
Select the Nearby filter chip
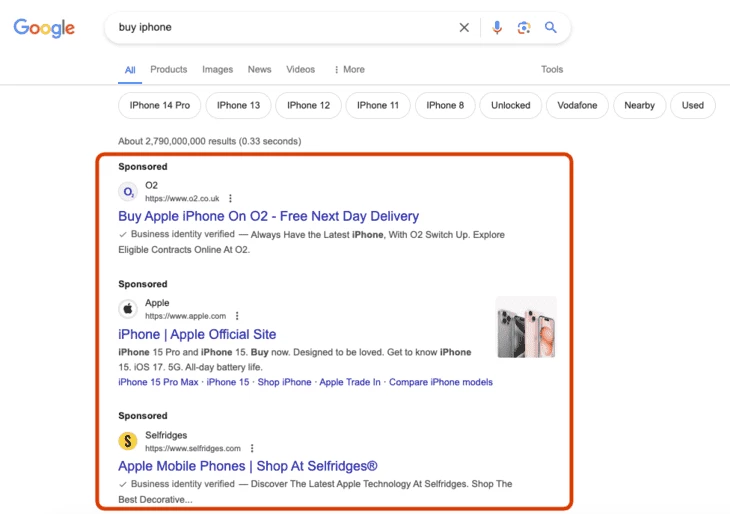click(639, 105)
